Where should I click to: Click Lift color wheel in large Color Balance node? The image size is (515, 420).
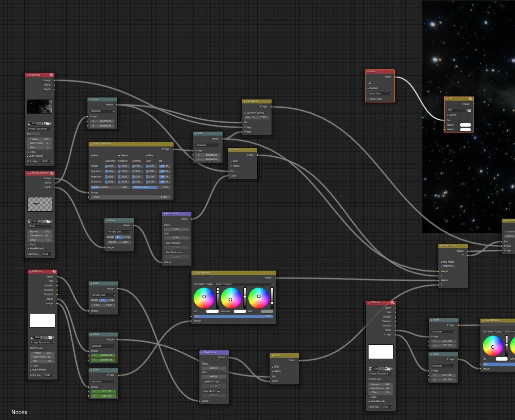pos(204,298)
